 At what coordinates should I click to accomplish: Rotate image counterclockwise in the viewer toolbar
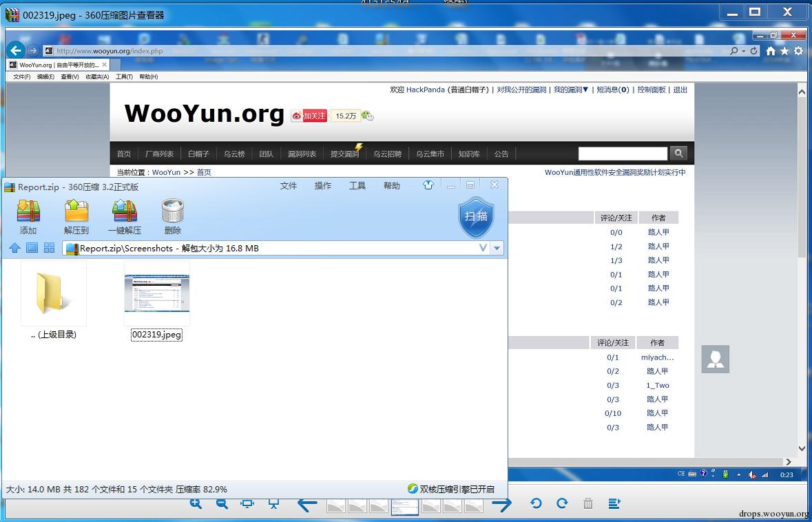[536, 503]
